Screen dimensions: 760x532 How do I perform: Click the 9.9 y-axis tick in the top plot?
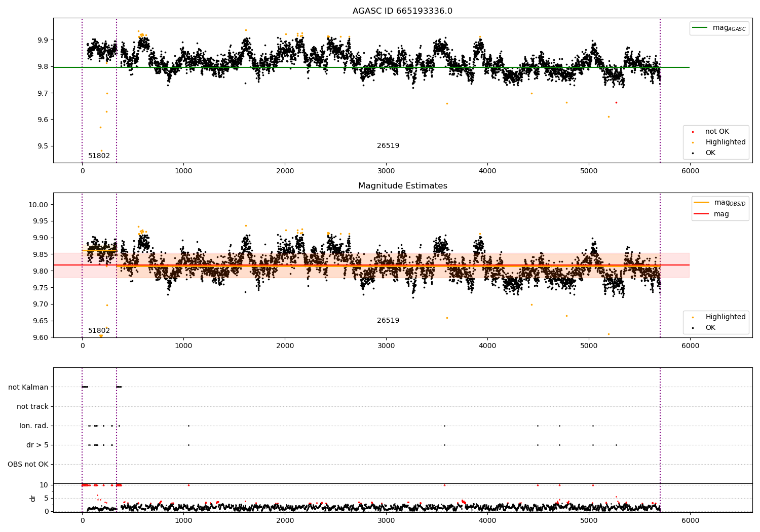pos(42,40)
